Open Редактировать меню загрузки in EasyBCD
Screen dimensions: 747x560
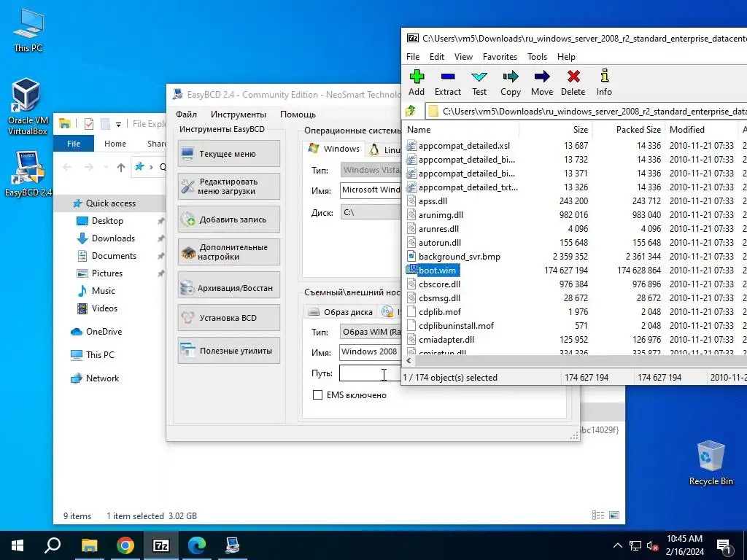(228, 186)
